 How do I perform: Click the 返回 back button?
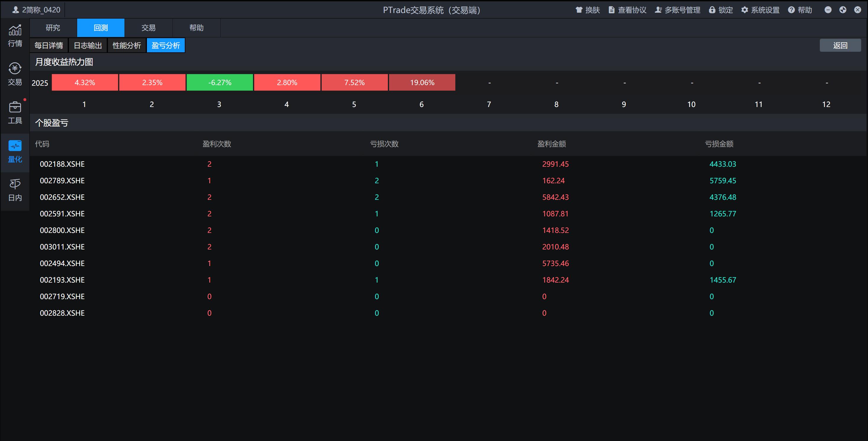pyautogui.click(x=840, y=46)
